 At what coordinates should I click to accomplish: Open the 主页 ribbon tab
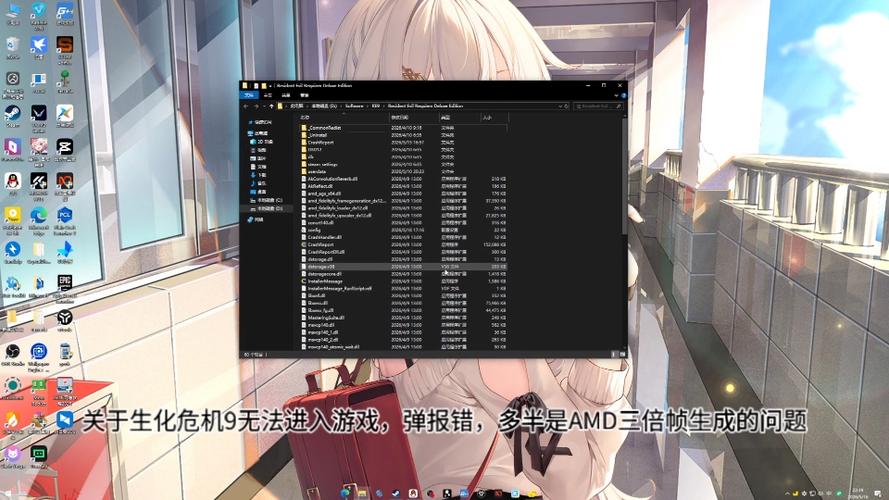(x=268, y=95)
